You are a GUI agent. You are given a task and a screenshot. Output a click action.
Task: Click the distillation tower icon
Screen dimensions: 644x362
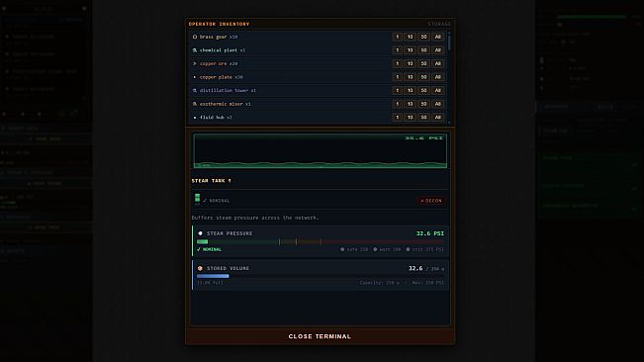[x=195, y=90]
